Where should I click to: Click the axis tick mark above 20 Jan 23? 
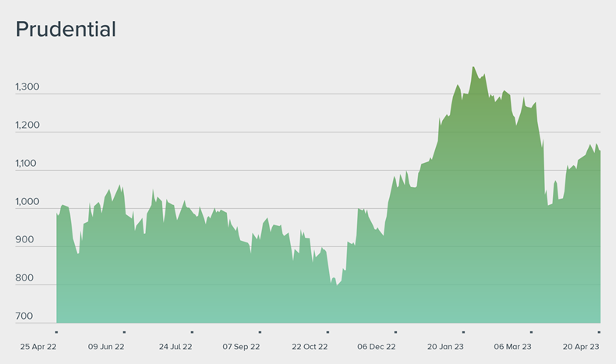(x=463, y=332)
